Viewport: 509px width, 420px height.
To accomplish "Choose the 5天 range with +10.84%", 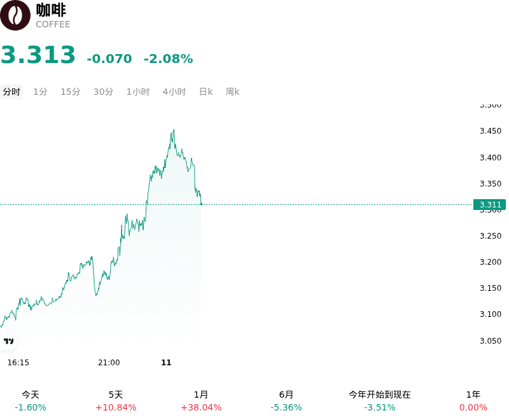I will click(116, 401).
